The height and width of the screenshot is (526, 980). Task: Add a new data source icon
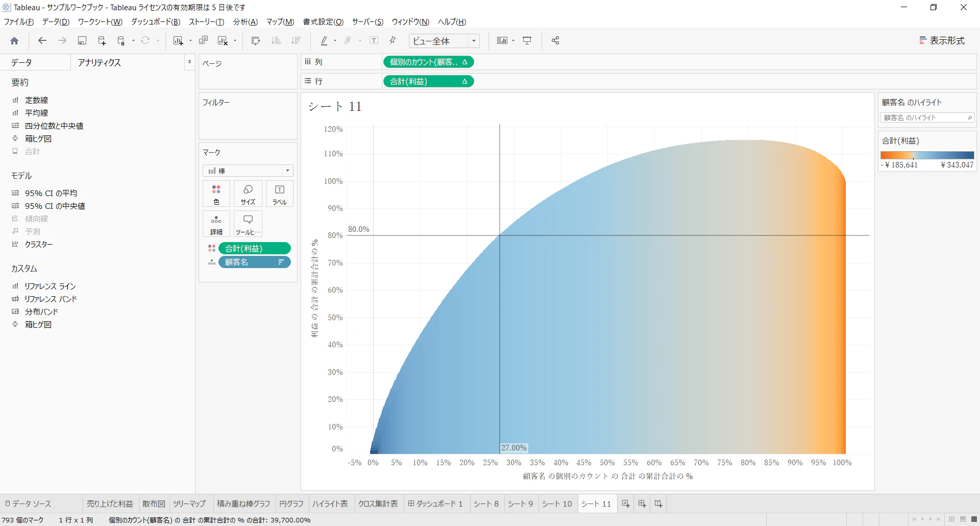click(x=102, y=41)
